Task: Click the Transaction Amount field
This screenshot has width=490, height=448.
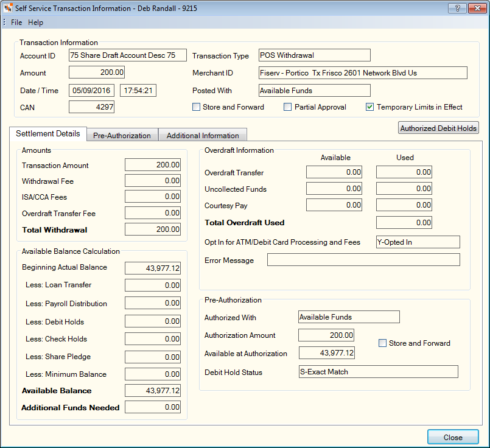Action: (x=153, y=164)
